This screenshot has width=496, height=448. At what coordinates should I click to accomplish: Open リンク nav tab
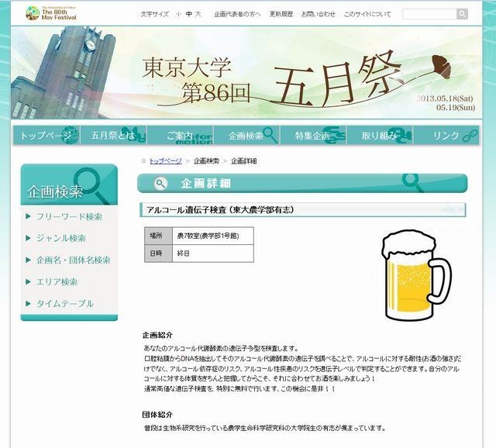pos(446,135)
